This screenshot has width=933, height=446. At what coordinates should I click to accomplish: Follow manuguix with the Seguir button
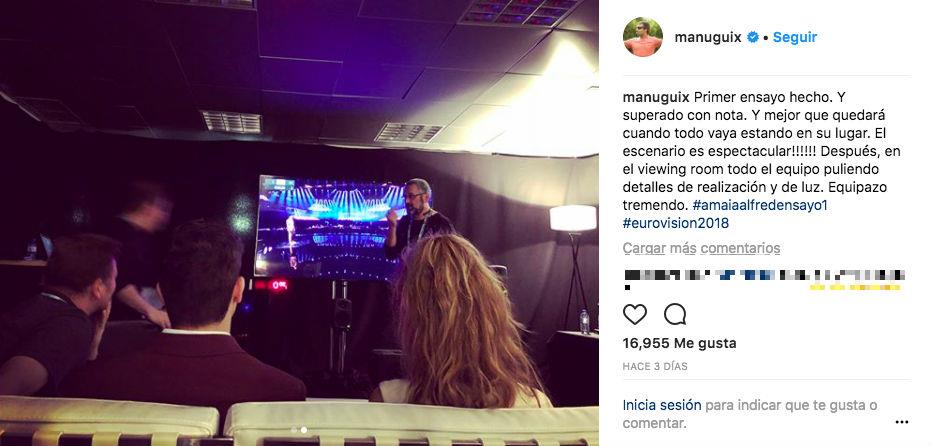[x=795, y=37]
